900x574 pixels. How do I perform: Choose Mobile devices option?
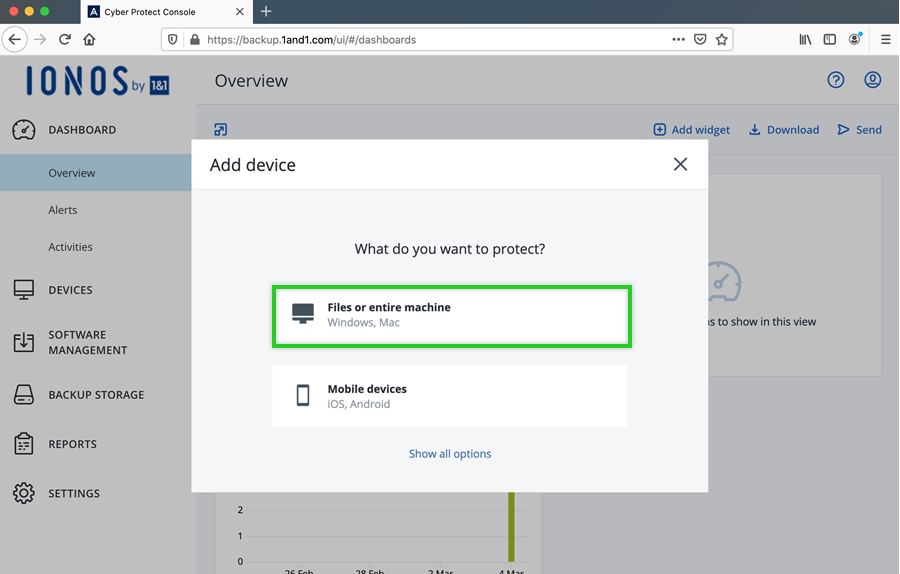pos(450,396)
